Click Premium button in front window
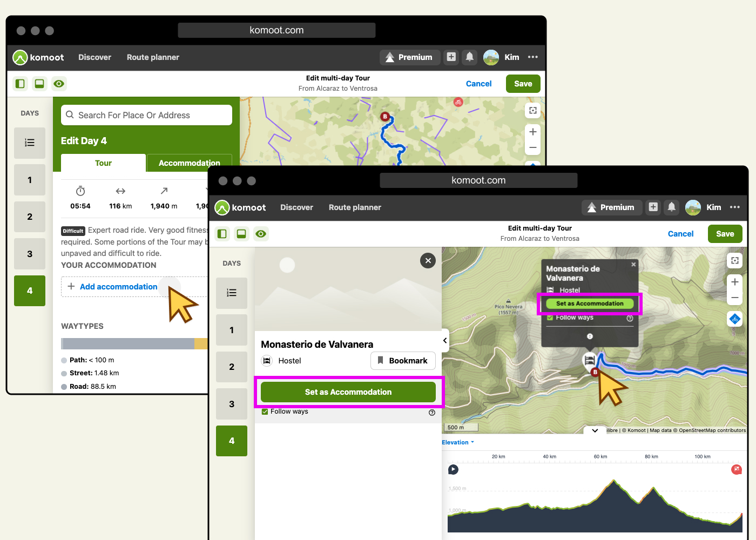The width and height of the screenshot is (756, 540). tap(611, 207)
